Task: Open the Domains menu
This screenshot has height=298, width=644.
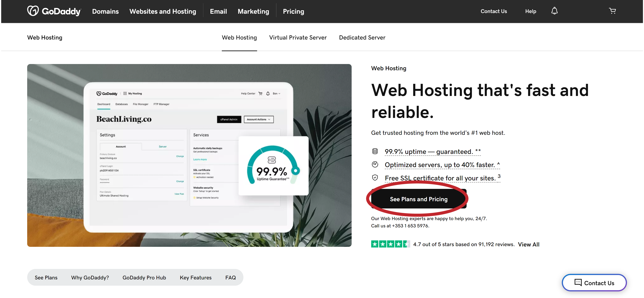Action: tap(105, 11)
